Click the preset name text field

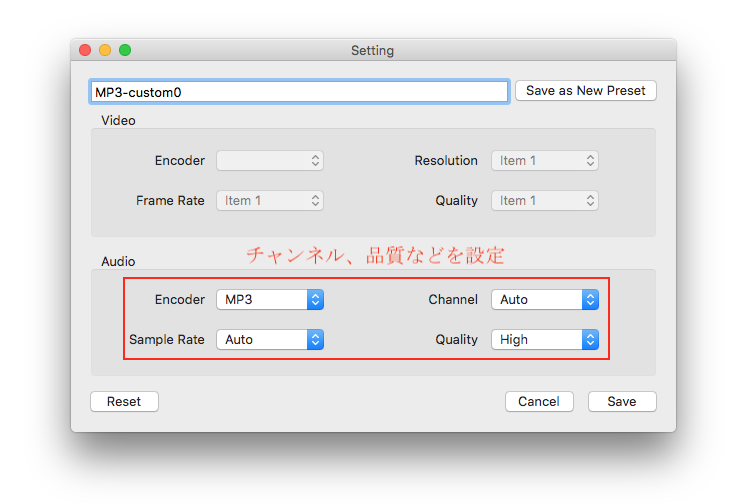[299, 91]
